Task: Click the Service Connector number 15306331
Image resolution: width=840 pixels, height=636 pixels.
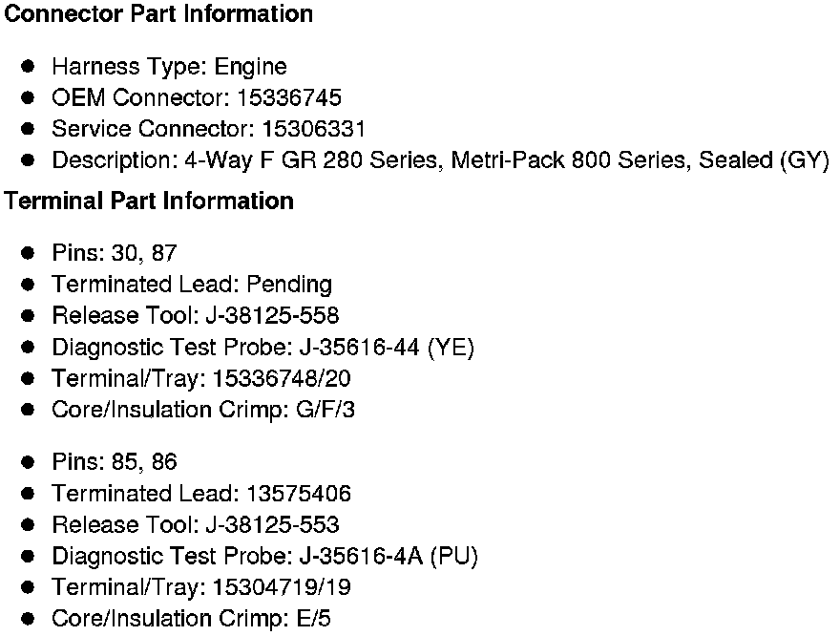Action: 314,129
